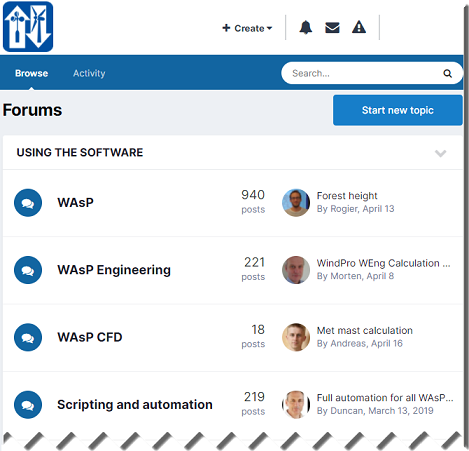Open the Forest height topic
The image size is (469, 451).
pos(347,196)
